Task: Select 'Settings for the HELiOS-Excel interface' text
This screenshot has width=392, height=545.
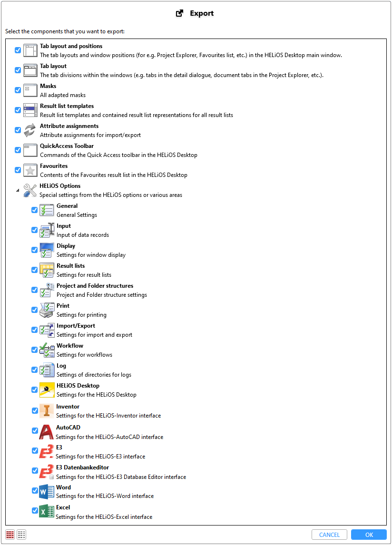Action: click(104, 517)
